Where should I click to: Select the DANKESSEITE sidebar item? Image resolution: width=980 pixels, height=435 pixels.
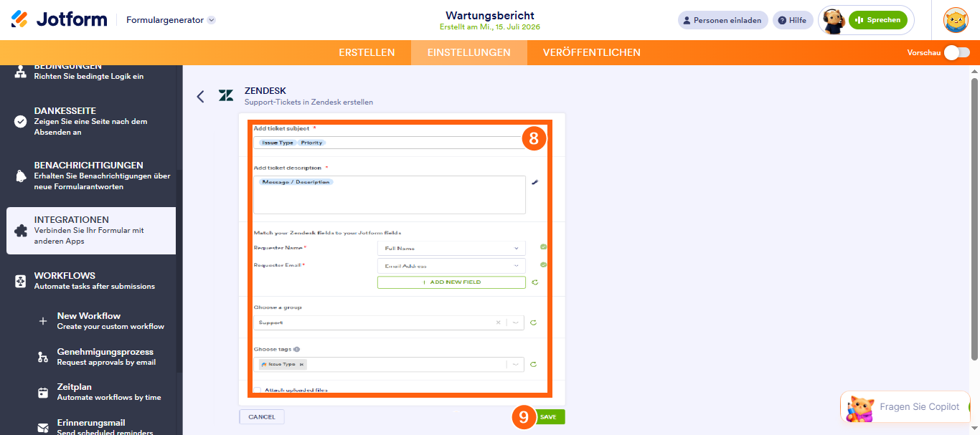coord(91,122)
